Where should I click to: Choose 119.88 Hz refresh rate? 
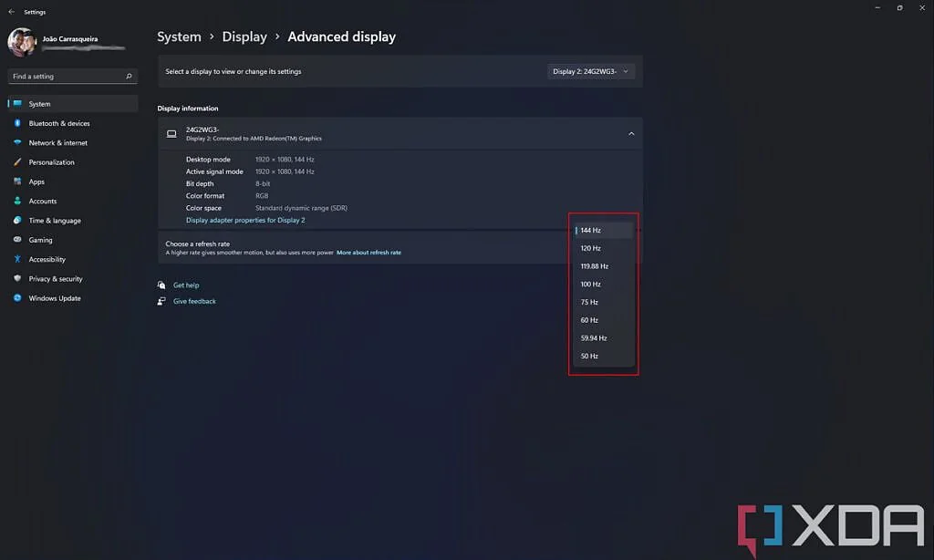(x=603, y=266)
